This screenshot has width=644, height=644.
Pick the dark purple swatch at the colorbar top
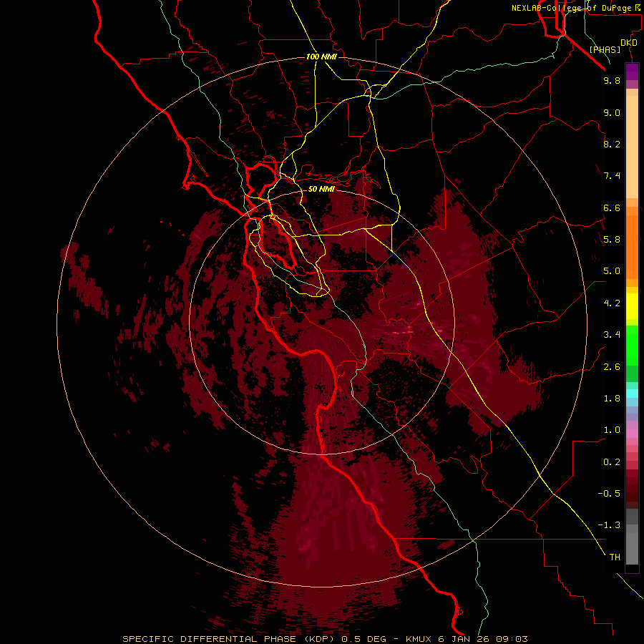pos(632,72)
